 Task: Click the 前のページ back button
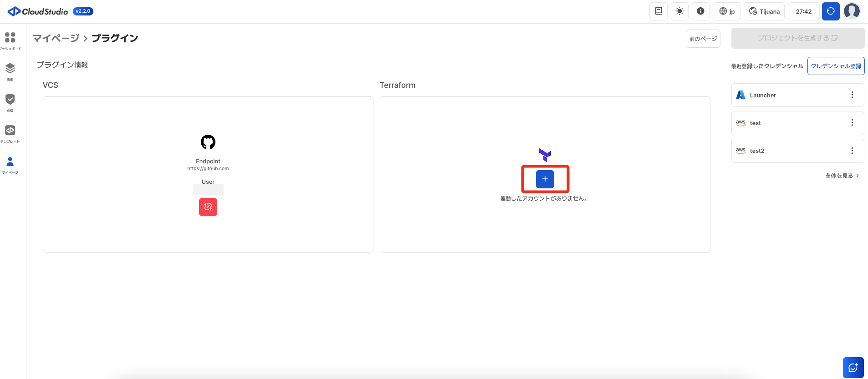pyautogui.click(x=703, y=39)
